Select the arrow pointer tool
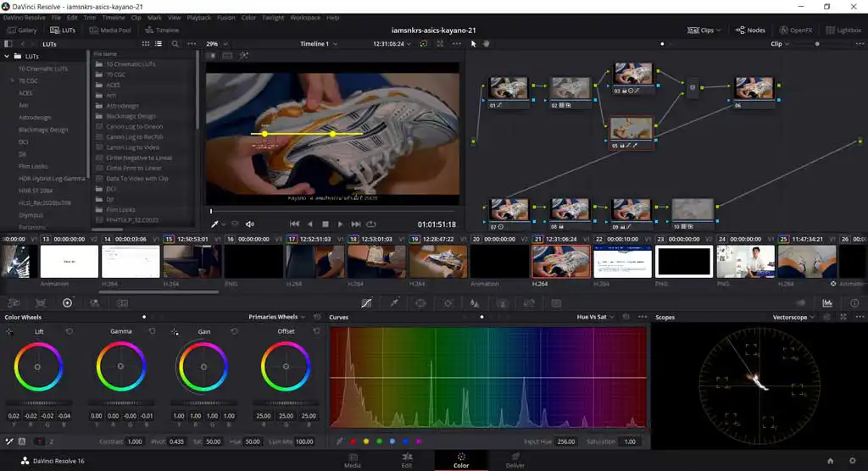This screenshot has height=471, width=868. tap(473, 44)
